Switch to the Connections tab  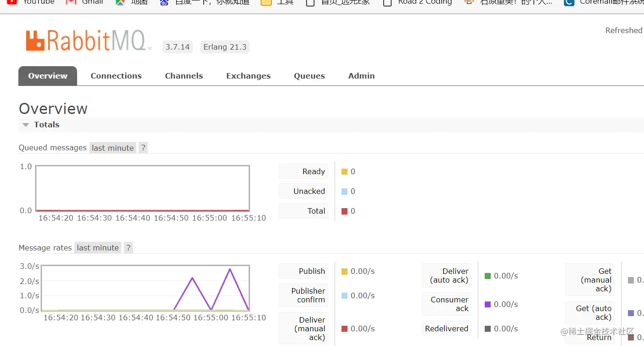(116, 76)
